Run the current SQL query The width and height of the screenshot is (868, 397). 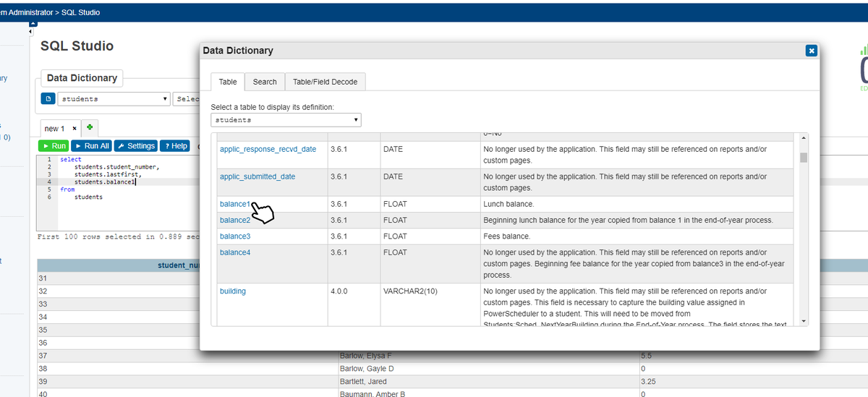[54, 145]
